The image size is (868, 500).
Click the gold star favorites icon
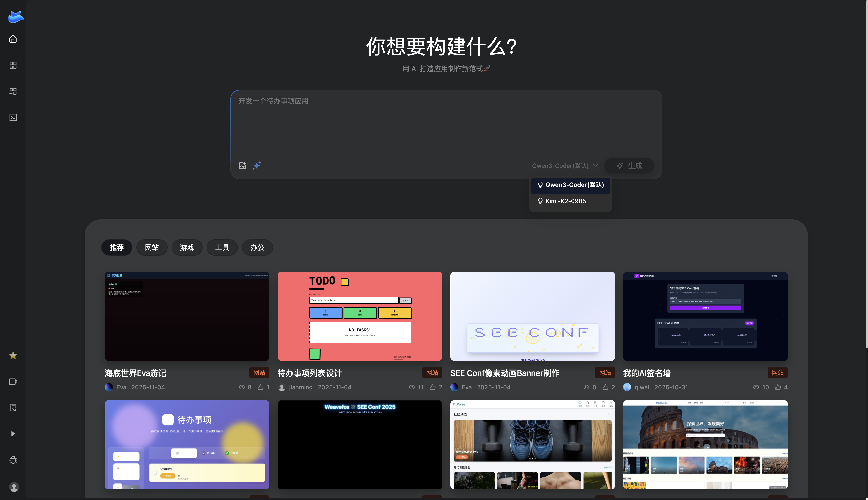[x=13, y=355]
